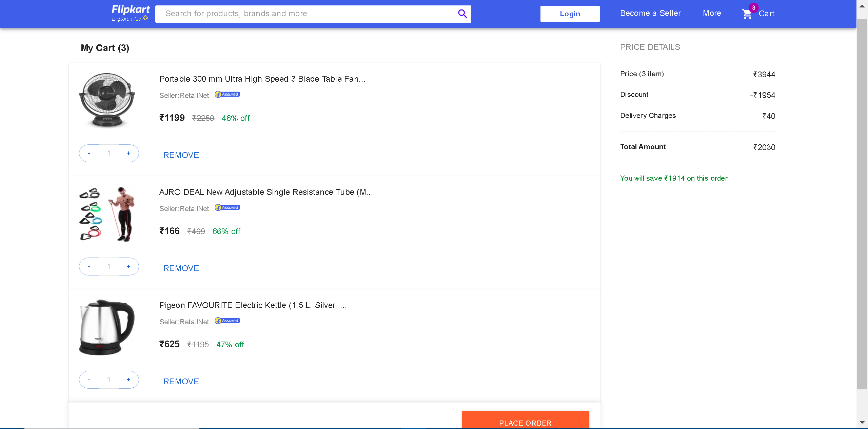Click the Explore Plus link
868x429 pixels.
coord(130,19)
